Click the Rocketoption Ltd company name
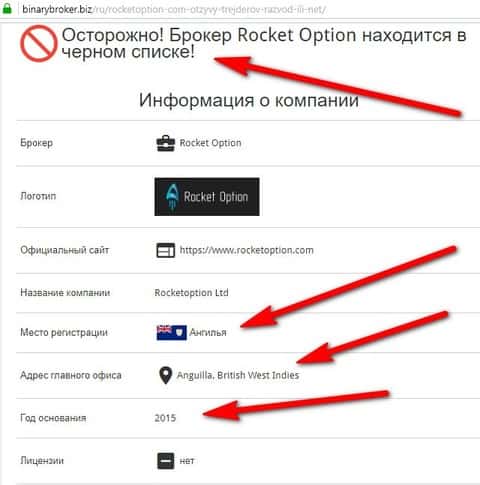 (191, 293)
